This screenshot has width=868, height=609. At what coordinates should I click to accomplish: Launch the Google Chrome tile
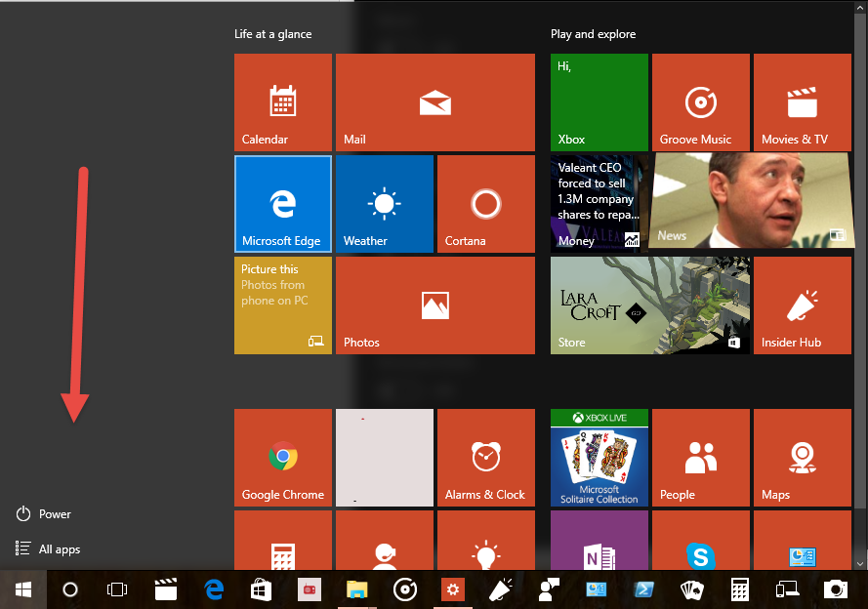283,458
